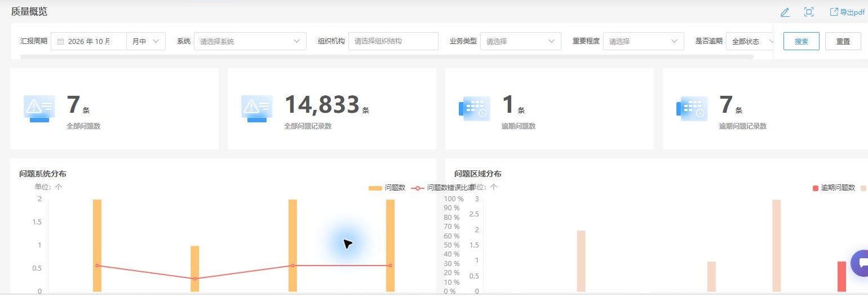This screenshot has height=296, width=868.
Task: Click the 质量概览 page title
Action: coord(29,11)
